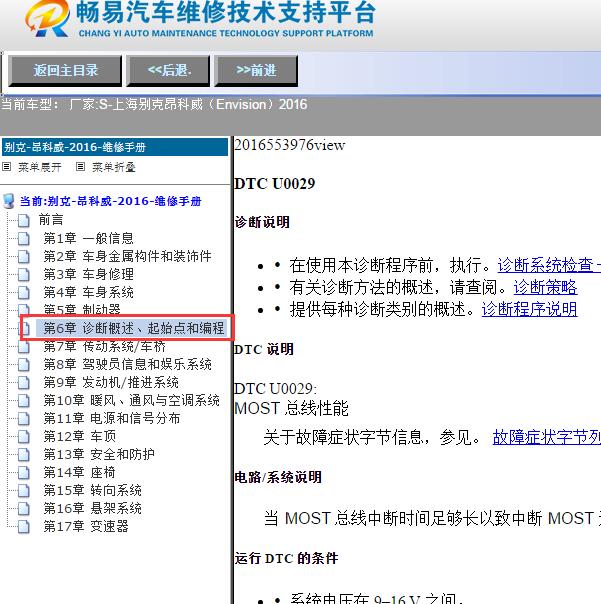Open 第15章 转向系统
The width and height of the screenshot is (601, 604).
click(x=92, y=490)
